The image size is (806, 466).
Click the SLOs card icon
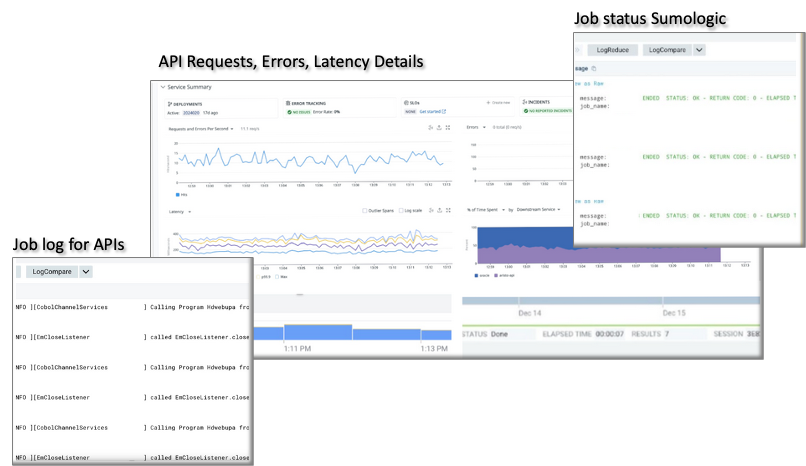coord(406,103)
